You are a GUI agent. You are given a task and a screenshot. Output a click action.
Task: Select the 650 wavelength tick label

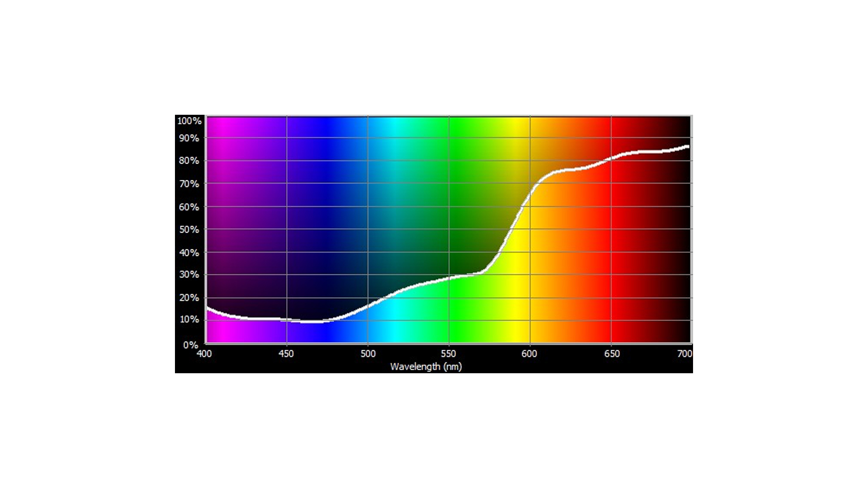coord(612,354)
